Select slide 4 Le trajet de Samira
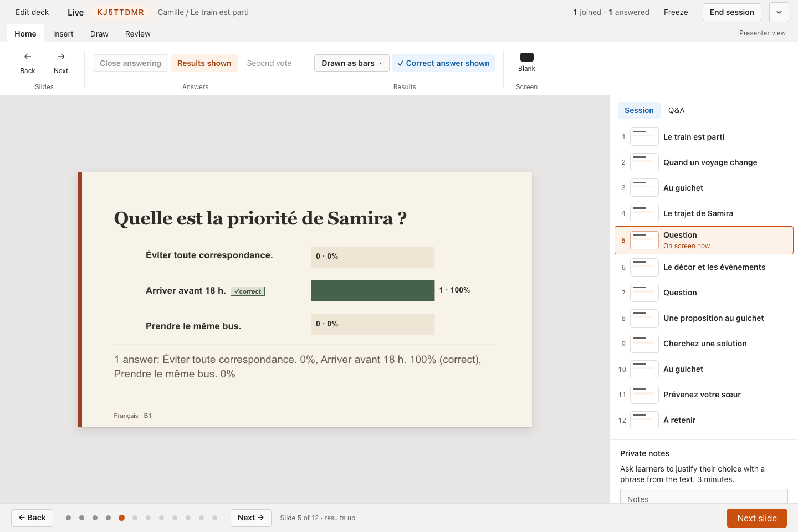798x532 pixels. (704, 213)
